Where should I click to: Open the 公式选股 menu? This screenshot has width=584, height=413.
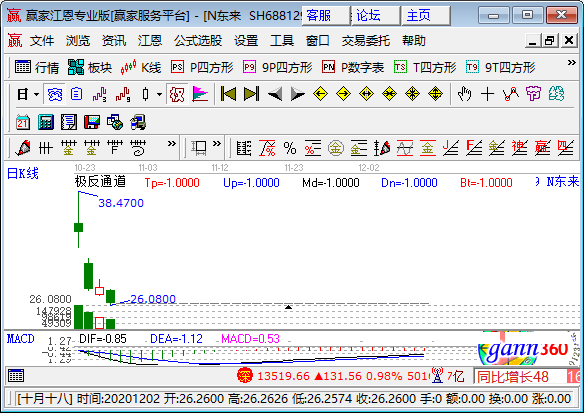click(x=198, y=40)
